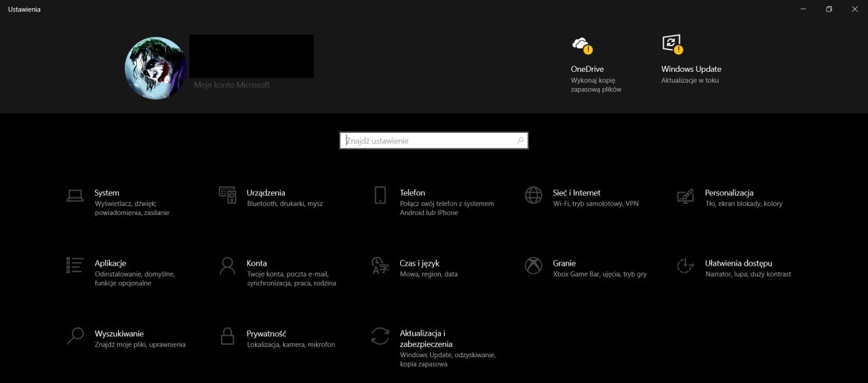Click 'Narrator, lupa, duży kontrast' text
The width and height of the screenshot is (868, 383).
pyautogui.click(x=748, y=275)
